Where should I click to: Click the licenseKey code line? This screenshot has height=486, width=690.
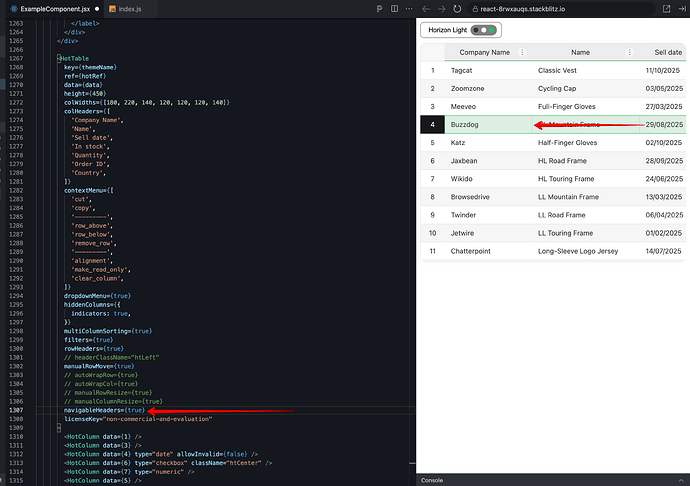point(138,419)
